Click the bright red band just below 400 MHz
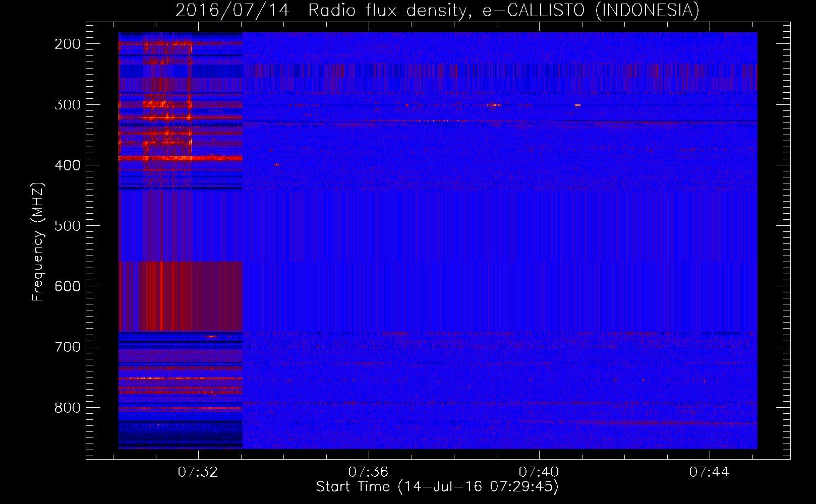816x504 pixels. (x=181, y=158)
